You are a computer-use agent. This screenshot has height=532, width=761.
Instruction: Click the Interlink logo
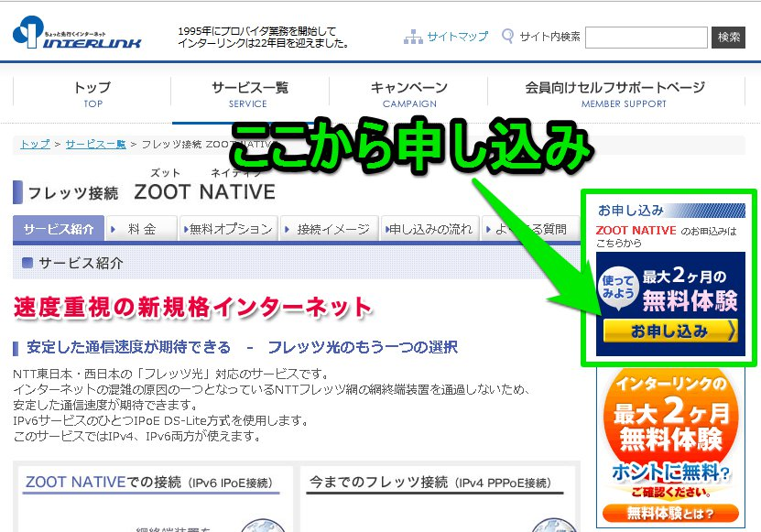coord(77,33)
